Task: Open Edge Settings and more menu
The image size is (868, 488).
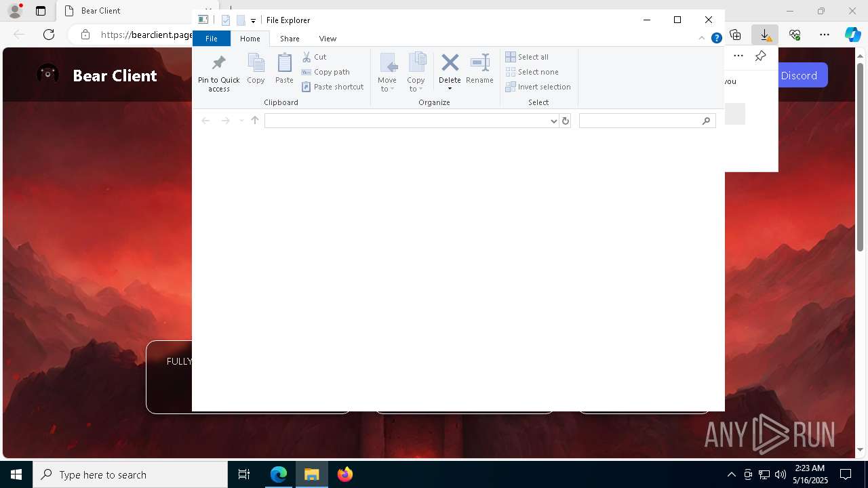Action: [x=825, y=35]
